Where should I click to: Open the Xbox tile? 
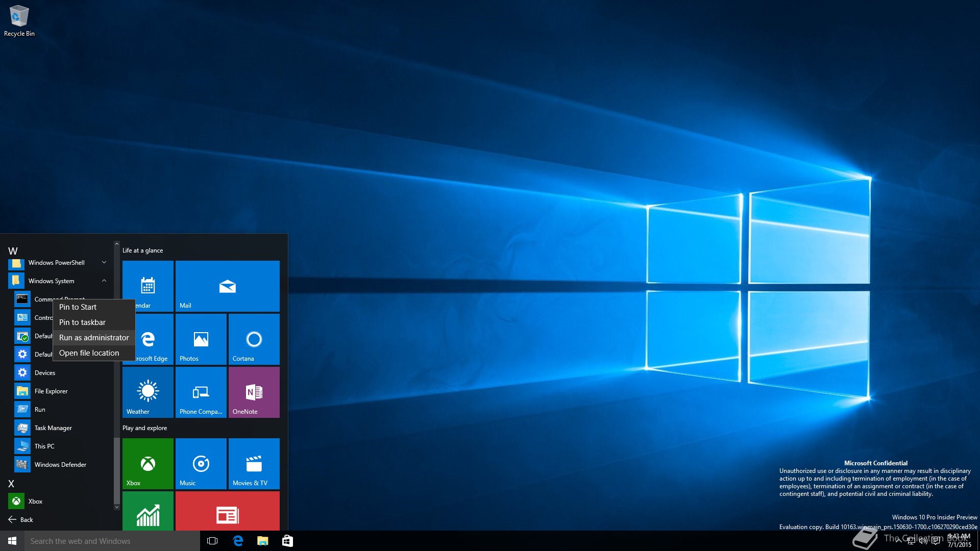148,464
